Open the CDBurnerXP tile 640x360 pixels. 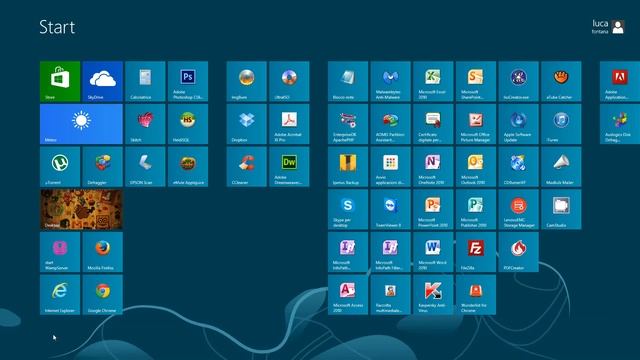pyautogui.click(x=518, y=167)
